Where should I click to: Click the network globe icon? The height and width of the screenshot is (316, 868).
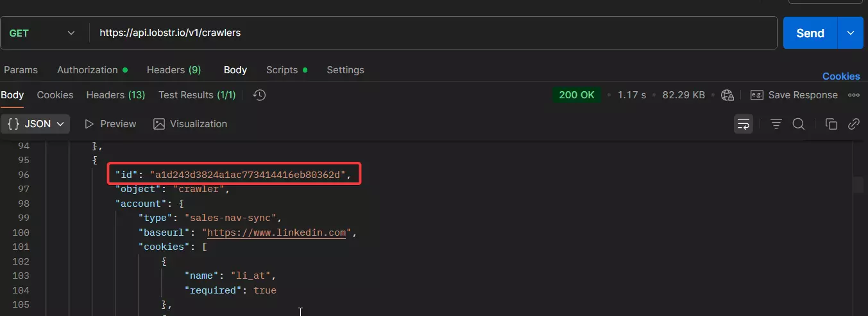[728, 95]
